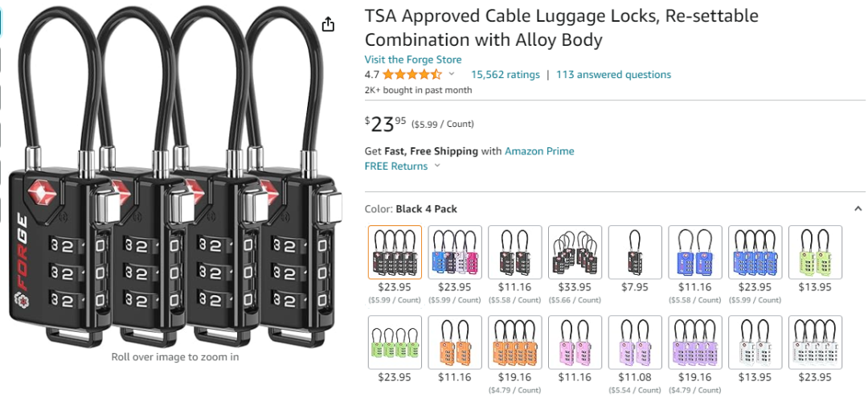Click main product image of locks

[175, 178]
